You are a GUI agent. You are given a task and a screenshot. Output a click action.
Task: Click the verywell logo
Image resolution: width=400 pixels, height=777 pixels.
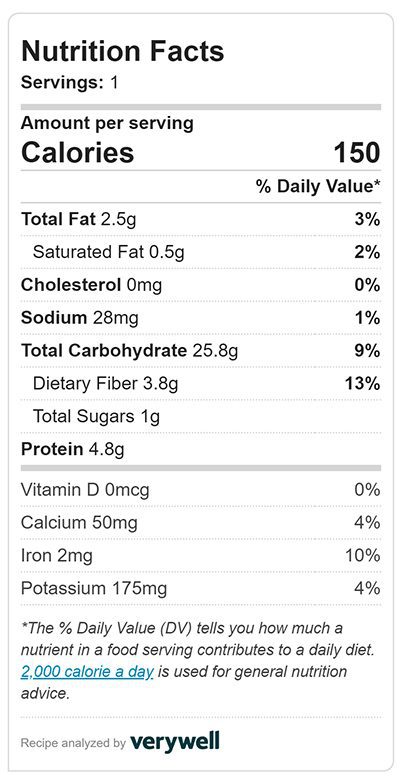(174, 742)
